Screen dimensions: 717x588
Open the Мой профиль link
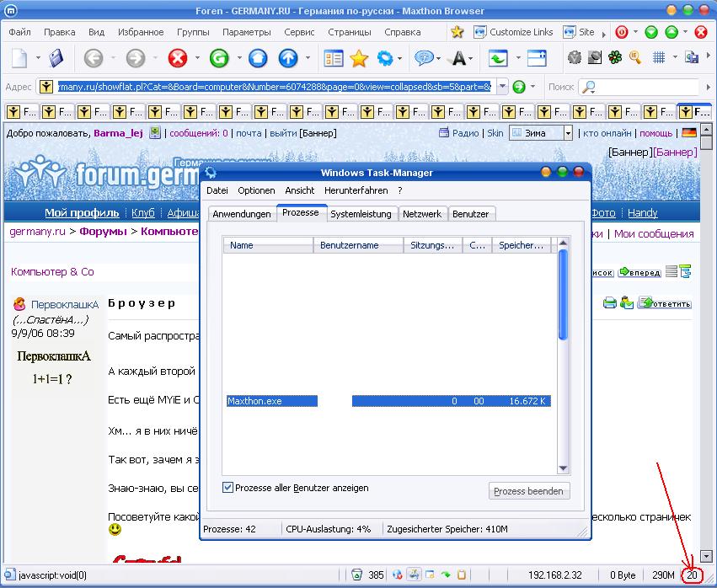[82, 212]
